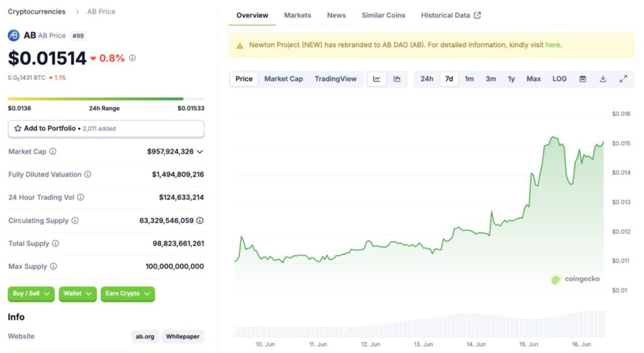Select the 7d time range
644x353 pixels.
click(449, 79)
